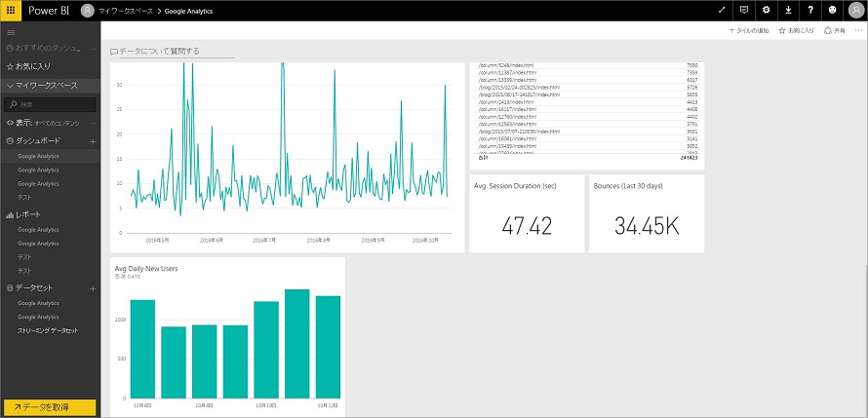Image resolution: width=868 pixels, height=418 pixels.
Task: Select table row /column/13339/index.html
Action: pos(587,80)
